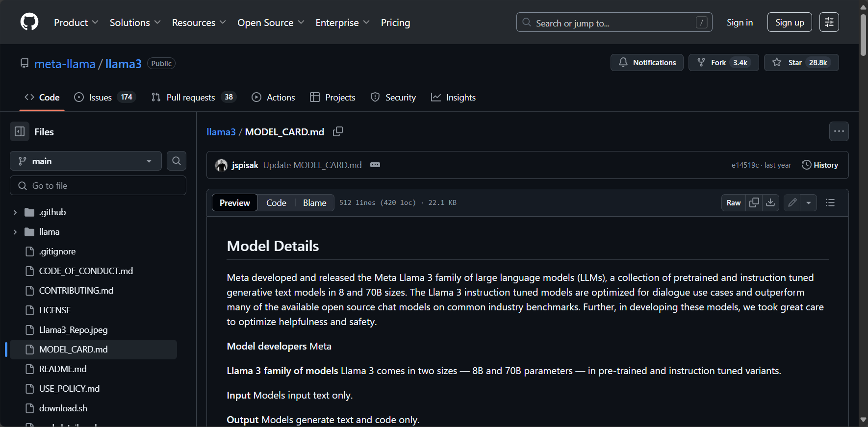This screenshot has width=868, height=427.
Task: Open the Pull requests tab
Action: click(194, 97)
